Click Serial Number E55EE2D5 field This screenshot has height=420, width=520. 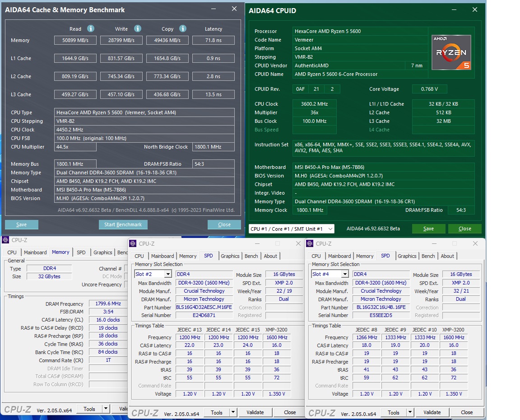click(x=381, y=315)
